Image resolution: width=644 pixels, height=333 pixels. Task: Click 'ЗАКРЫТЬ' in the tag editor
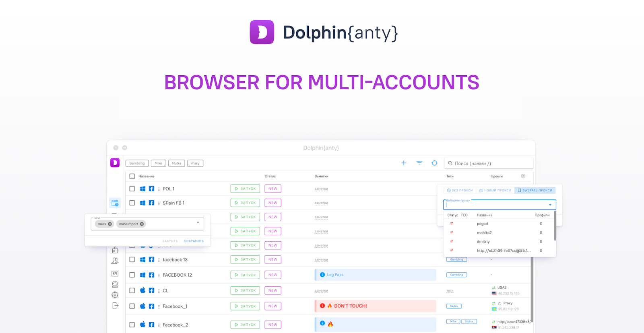tap(170, 241)
